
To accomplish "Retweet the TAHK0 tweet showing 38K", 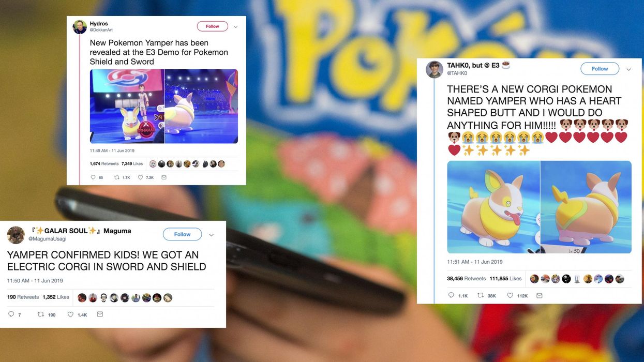I will [481, 295].
